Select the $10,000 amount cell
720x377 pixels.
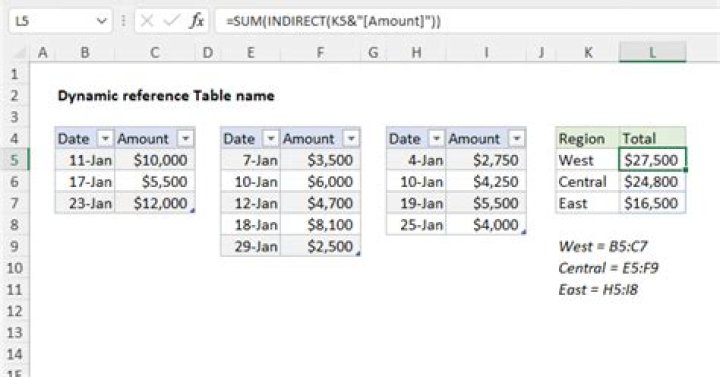coord(155,160)
